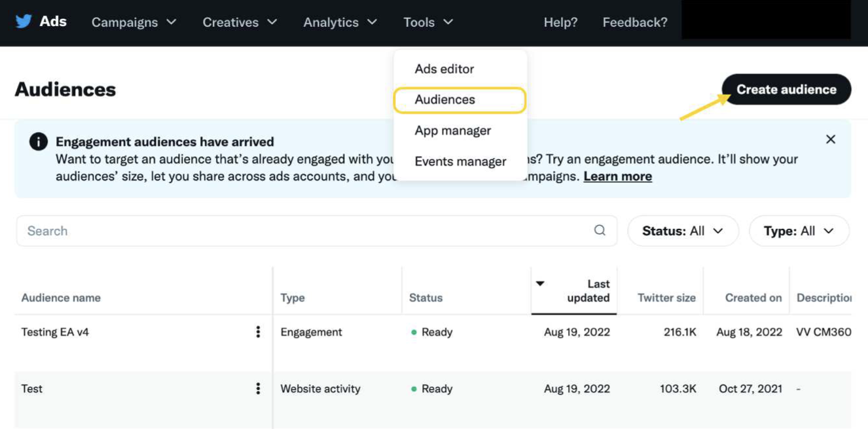Click the Website activity type cell

click(321, 388)
